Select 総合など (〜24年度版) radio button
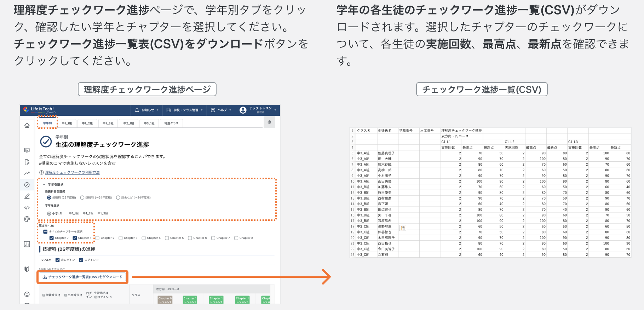Viewport: 644px width, 310px height. [118, 197]
